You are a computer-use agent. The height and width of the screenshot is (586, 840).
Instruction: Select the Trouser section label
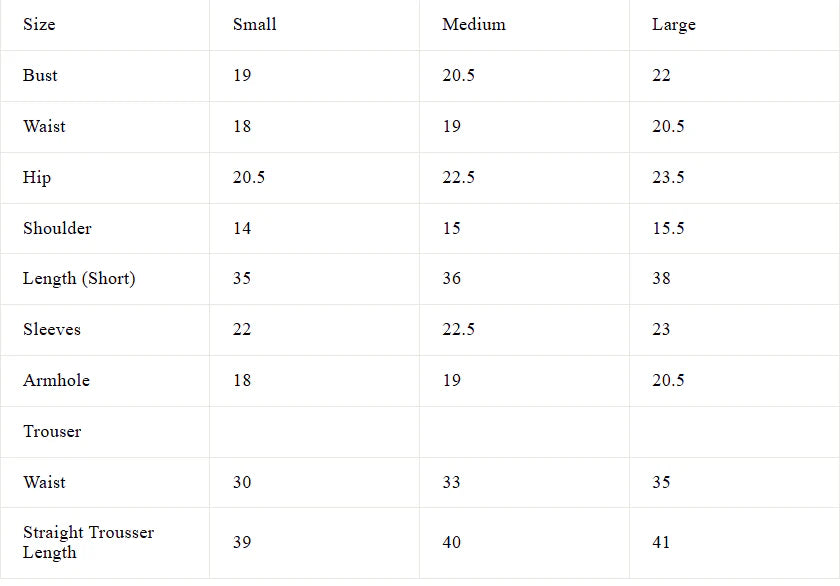point(52,432)
